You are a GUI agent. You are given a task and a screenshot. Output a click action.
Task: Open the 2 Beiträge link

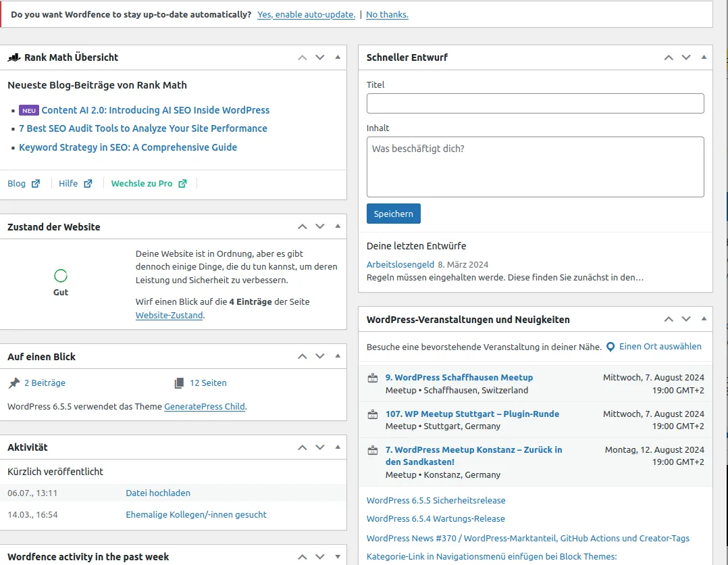coord(45,383)
